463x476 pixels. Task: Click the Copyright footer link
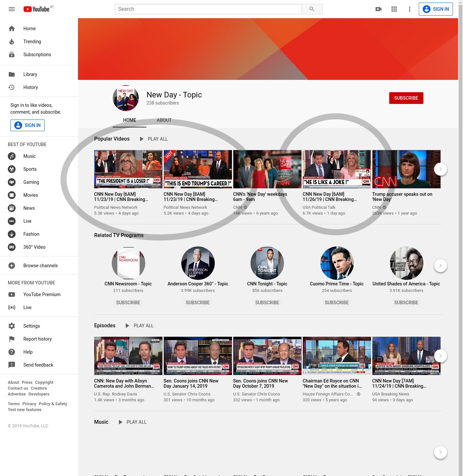[44, 382]
